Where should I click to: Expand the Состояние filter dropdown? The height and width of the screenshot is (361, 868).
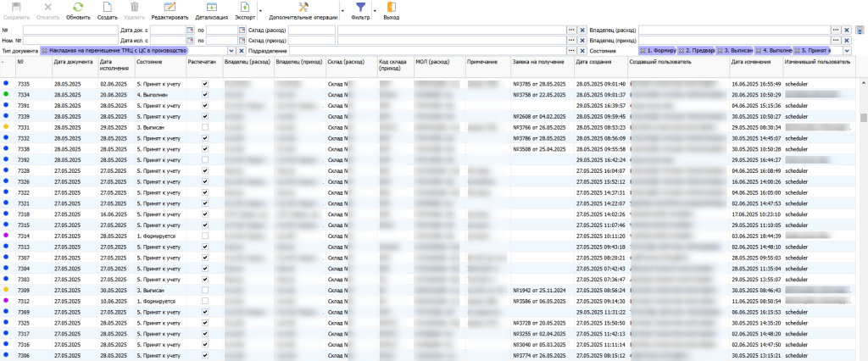[x=847, y=51]
